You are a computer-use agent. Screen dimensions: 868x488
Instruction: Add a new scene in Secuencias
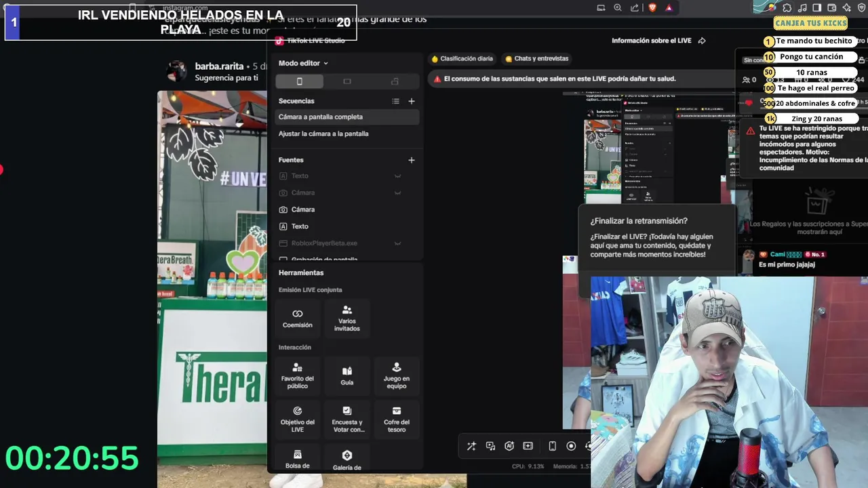click(411, 101)
